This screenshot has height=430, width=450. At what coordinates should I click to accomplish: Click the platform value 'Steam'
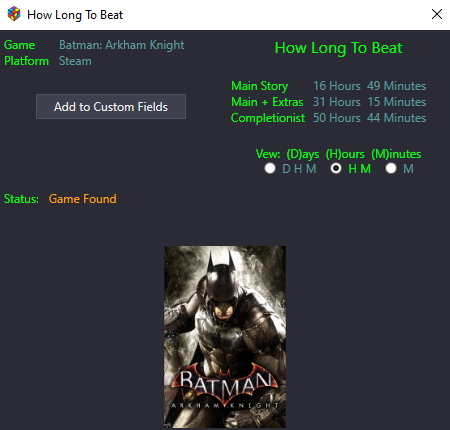75,61
